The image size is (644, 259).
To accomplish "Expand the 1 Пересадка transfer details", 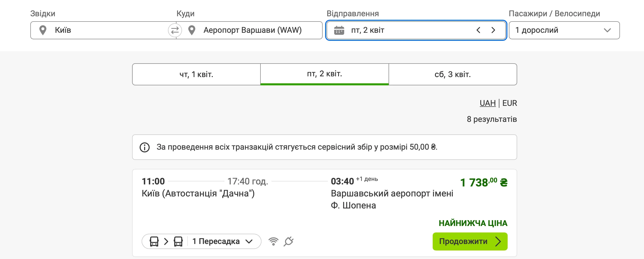I will click(x=222, y=241).
